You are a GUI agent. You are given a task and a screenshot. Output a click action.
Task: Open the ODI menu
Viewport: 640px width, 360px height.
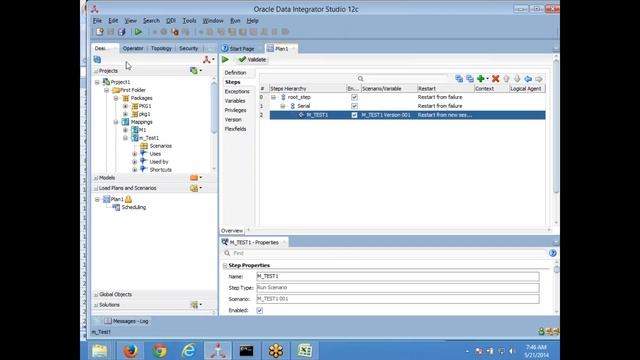pos(171,20)
